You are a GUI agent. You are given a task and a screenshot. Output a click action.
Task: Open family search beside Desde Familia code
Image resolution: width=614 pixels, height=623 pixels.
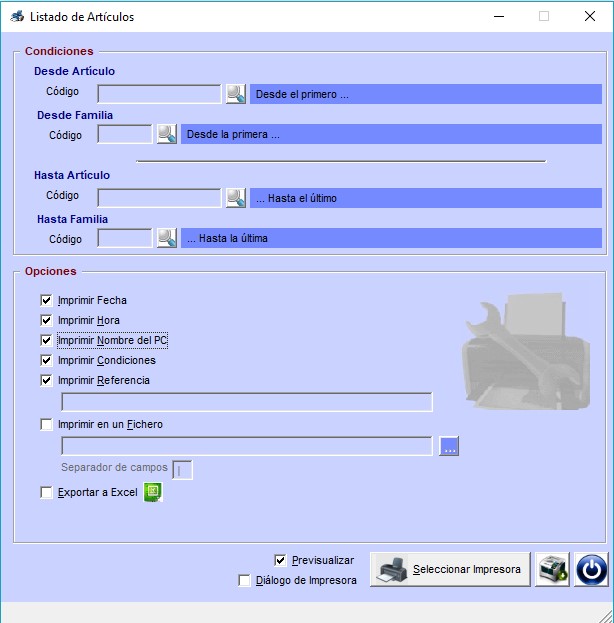point(167,134)
